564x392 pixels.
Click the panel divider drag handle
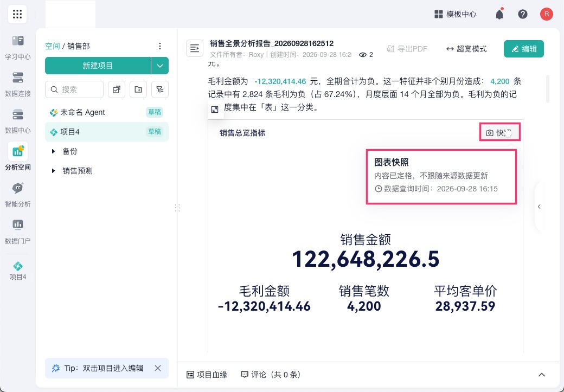click(177, 208)
